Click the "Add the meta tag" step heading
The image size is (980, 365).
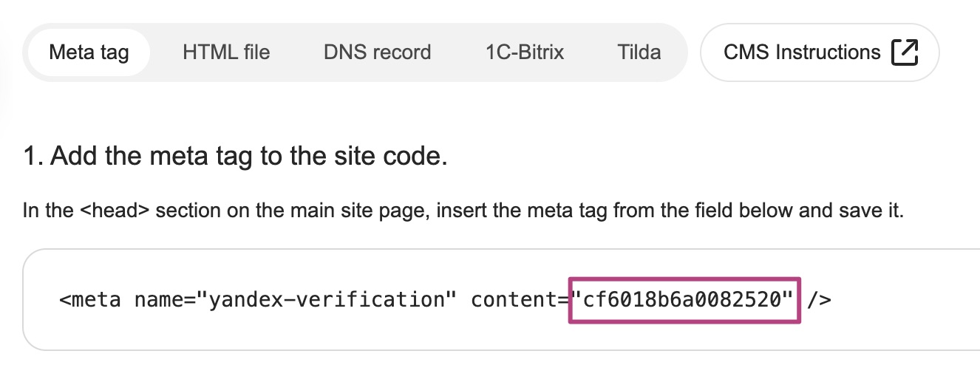[x=177, y=157]
